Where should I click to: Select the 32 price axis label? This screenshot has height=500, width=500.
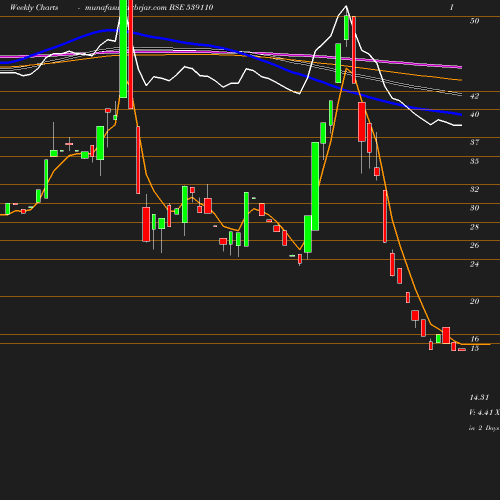(474, 189)
